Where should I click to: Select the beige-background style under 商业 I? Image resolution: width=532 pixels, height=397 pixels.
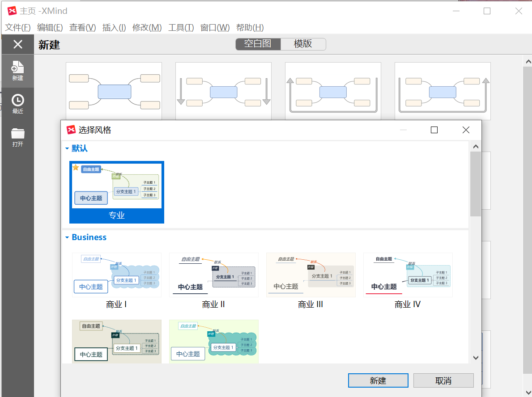coord(117,342)
